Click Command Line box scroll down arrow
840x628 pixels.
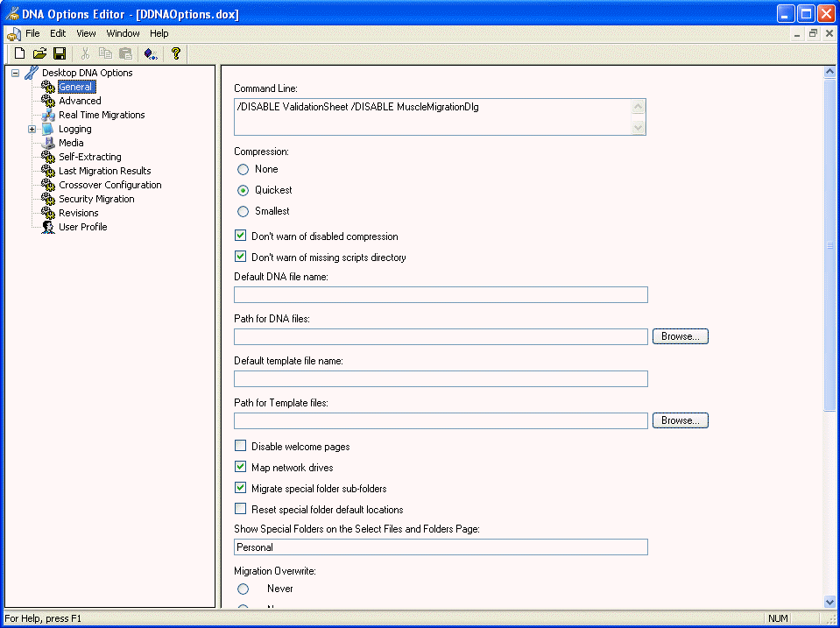[638, 128]
